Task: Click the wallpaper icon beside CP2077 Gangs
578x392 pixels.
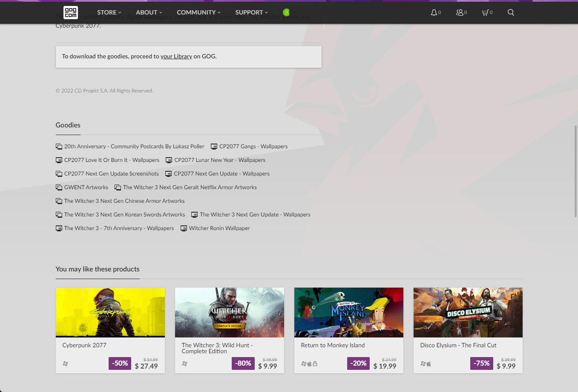Action: 214,147
